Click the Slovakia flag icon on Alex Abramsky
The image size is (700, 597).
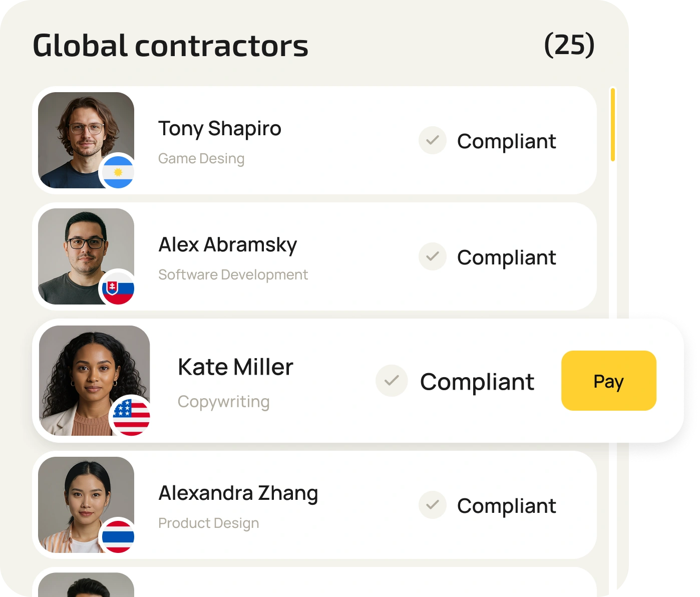(x=118, y=288)
